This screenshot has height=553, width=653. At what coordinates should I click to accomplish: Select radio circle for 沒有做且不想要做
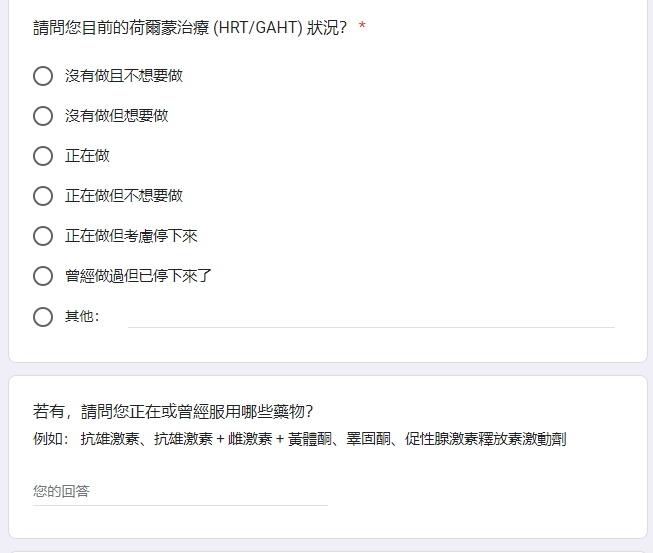point(43,76)
